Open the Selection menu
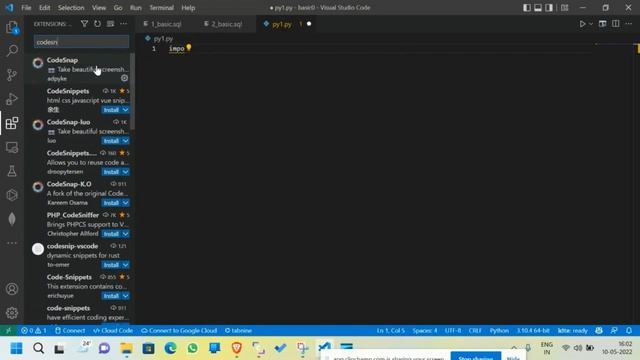This screenshot has height=360, width=640. [71, 8]
